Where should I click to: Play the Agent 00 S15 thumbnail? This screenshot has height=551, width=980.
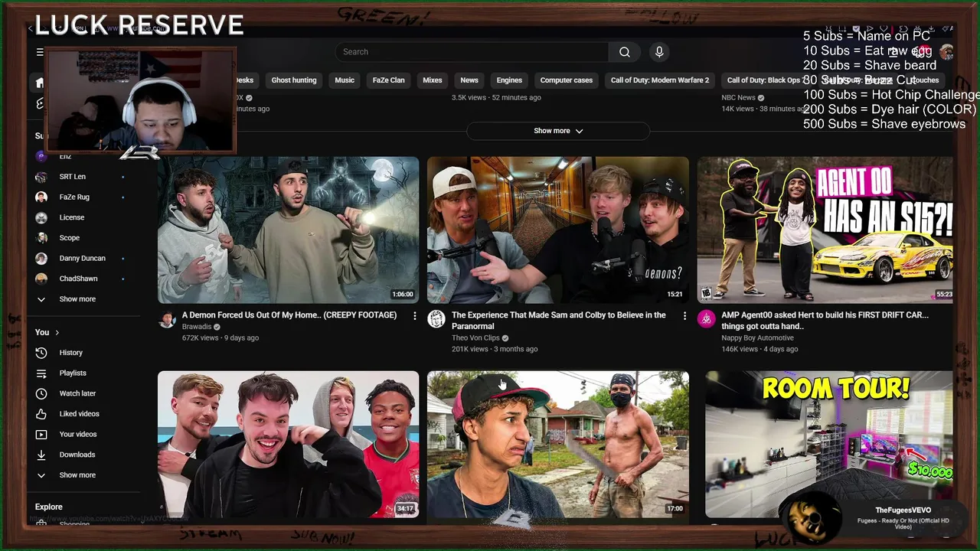(x=825, y=230)
